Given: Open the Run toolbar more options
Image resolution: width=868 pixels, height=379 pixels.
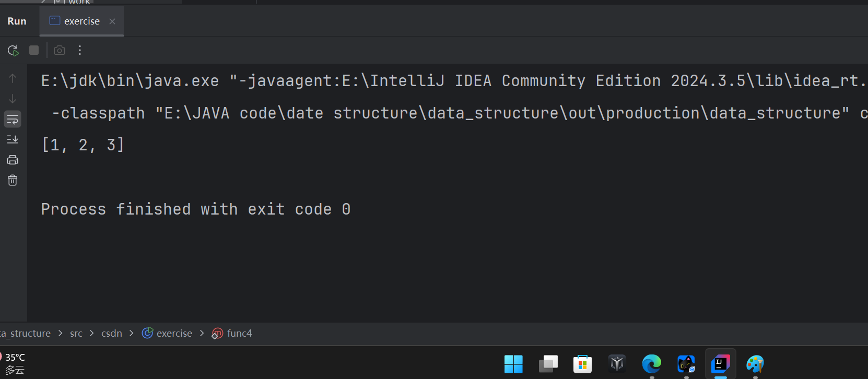Looking at the screenshot, I should 80,50.
